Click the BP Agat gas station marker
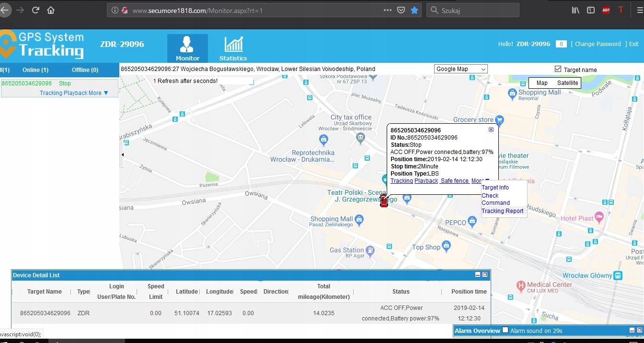The image size is (644, 343). tap(370, 251)
